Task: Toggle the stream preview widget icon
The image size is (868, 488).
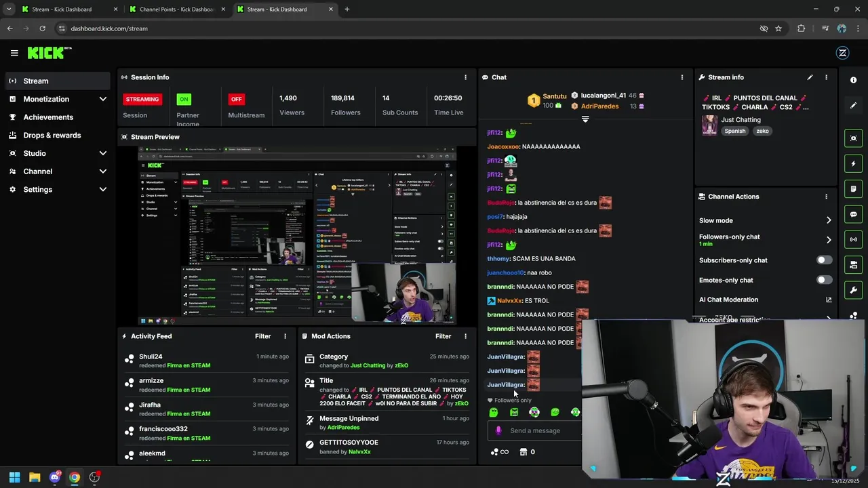Action: pyautogui.click(x=853, y=138)
